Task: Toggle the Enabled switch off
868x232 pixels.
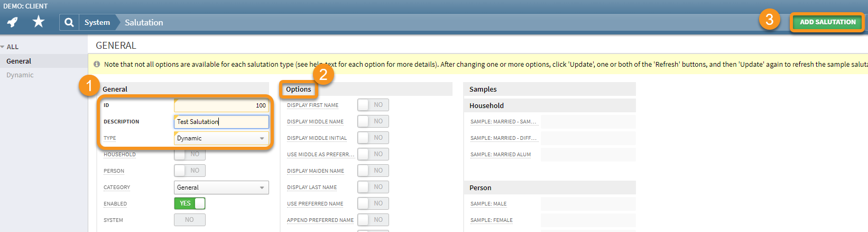Action: 189,203
